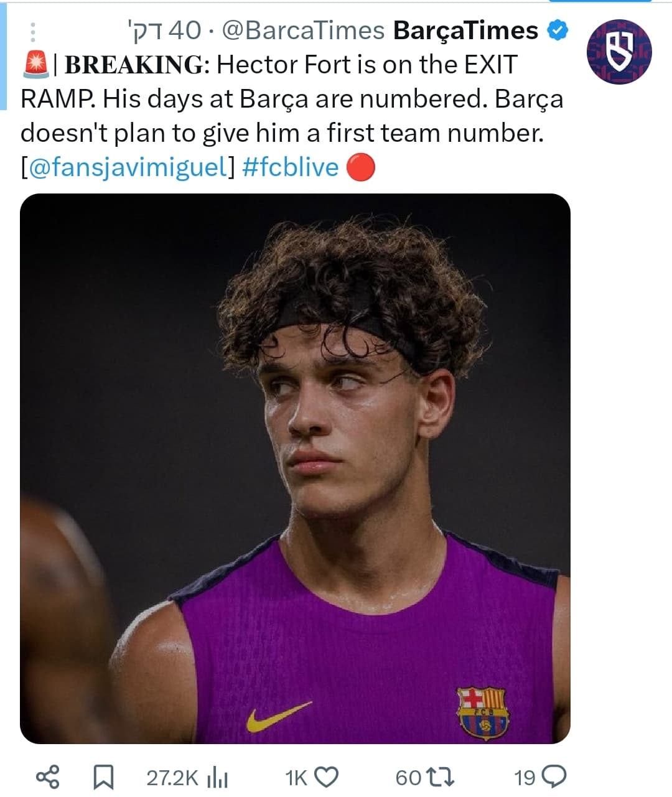Open the tweet text beginning BREAKING

click(x=292, y=116)
